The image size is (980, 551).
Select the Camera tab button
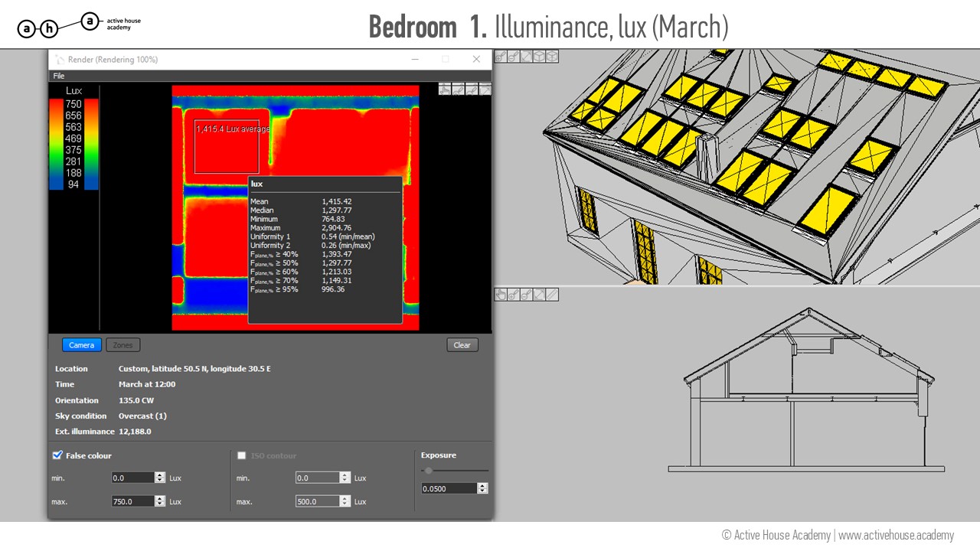click(81, 345)
